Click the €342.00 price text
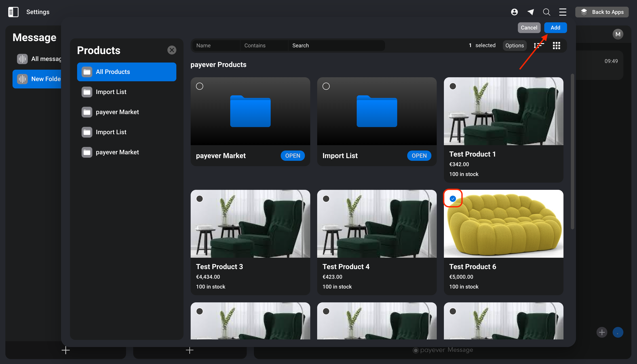This screenshot has width=637, height=364. 459,164
